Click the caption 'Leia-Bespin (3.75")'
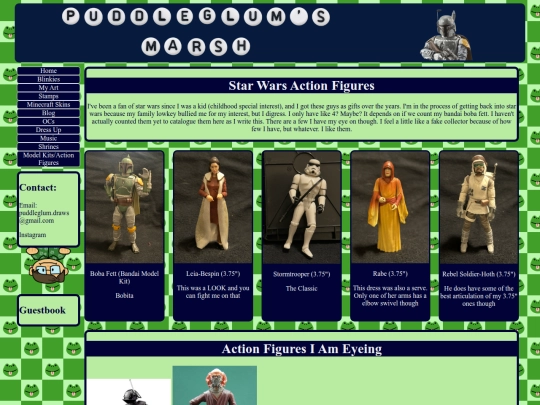This screenshot has height=405, width=540. click(213, 274)
